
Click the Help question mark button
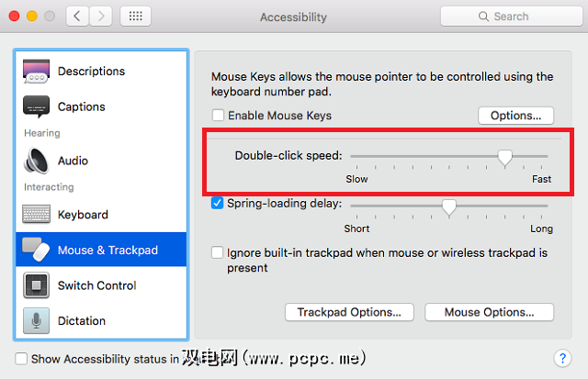(x=562, y=359)
